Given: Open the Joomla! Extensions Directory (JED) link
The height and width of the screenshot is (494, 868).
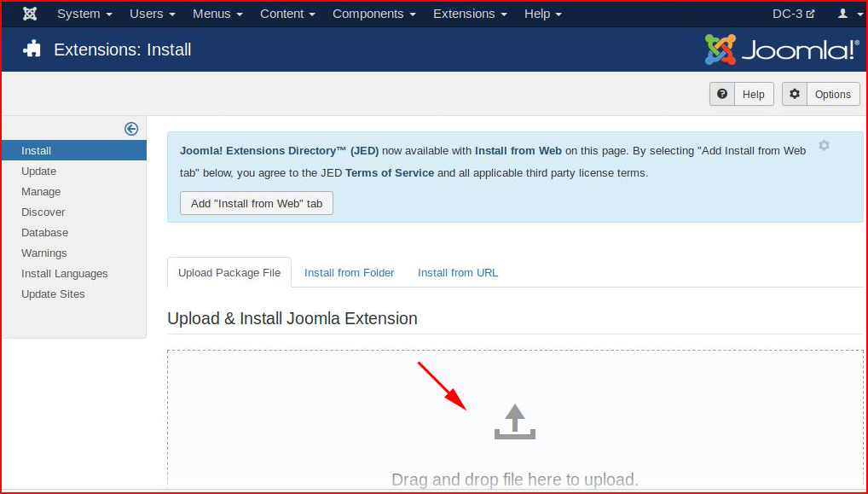Looking at the screenshot, I should 280,151.
